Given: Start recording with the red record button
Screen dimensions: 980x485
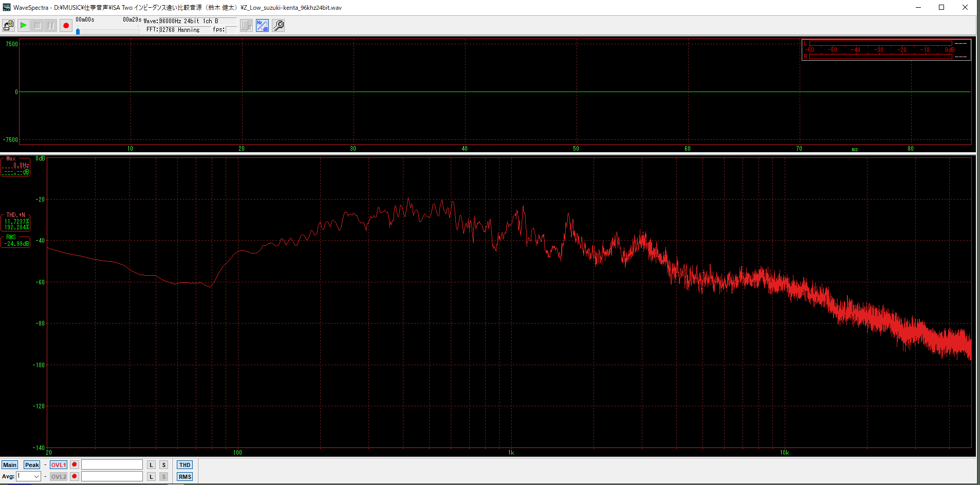Looking at the screenshot, I should [66, 25].
